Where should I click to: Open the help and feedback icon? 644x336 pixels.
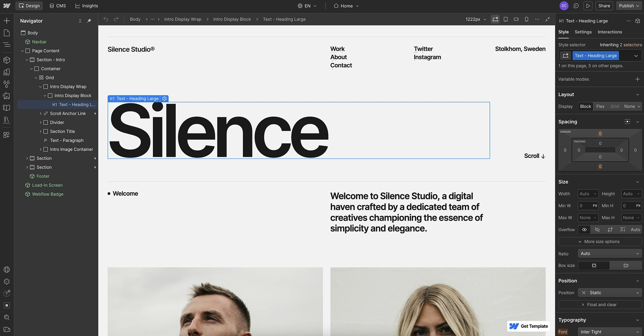point(7,293)
